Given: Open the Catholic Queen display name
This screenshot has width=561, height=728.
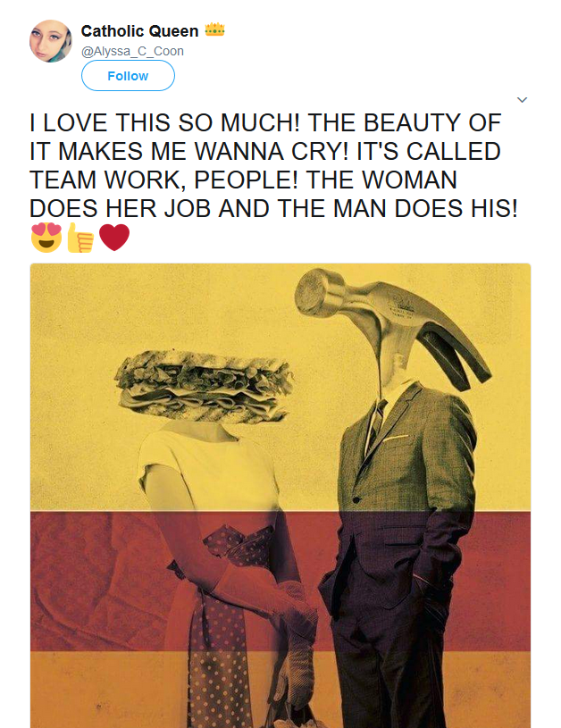Looking at the screenshot, I should [139, 31].
